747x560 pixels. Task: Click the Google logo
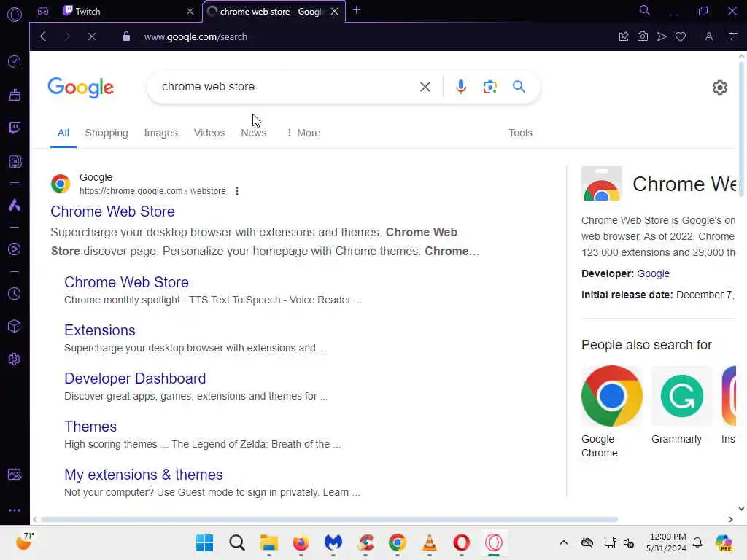(x=81, y=87)
